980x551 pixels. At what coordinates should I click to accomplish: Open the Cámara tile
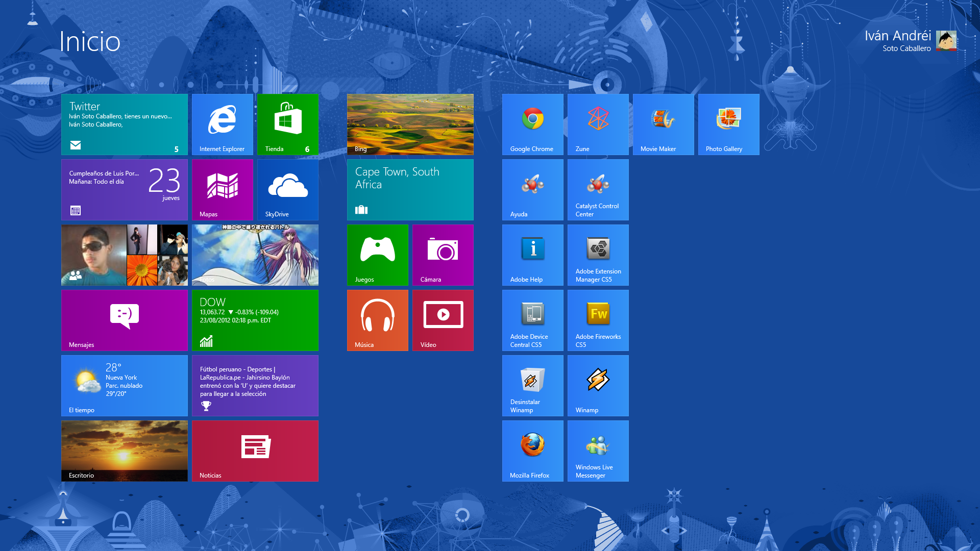pos(443,255)
